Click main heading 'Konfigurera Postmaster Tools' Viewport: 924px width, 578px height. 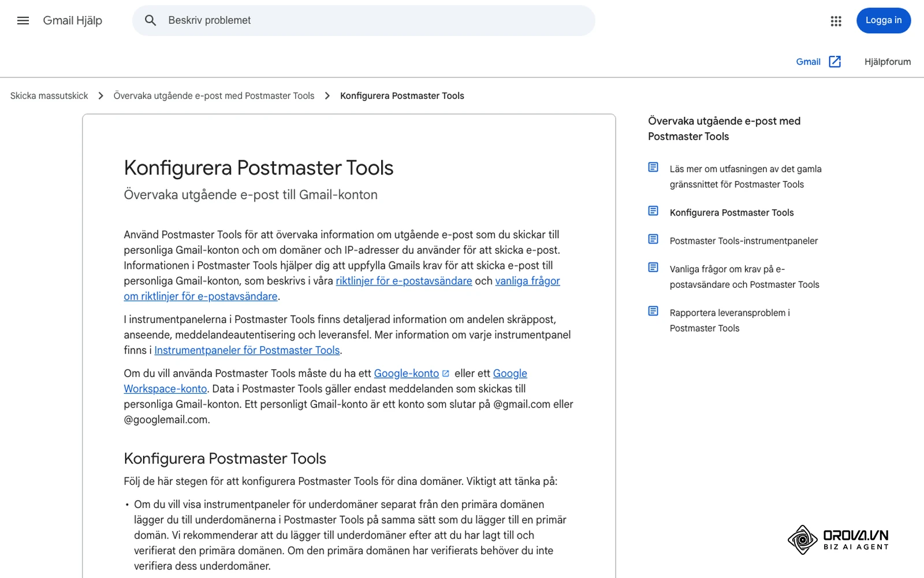click(x=259, y=168)
